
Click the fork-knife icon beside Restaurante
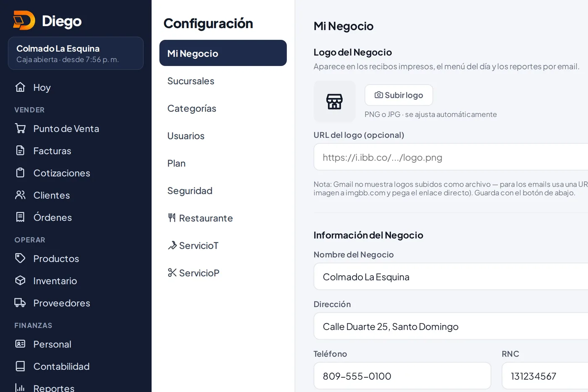(x=172, y=218)
